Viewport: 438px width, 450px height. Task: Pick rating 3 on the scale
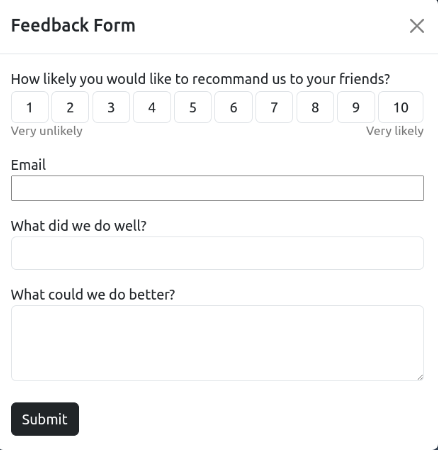point(111,107)
